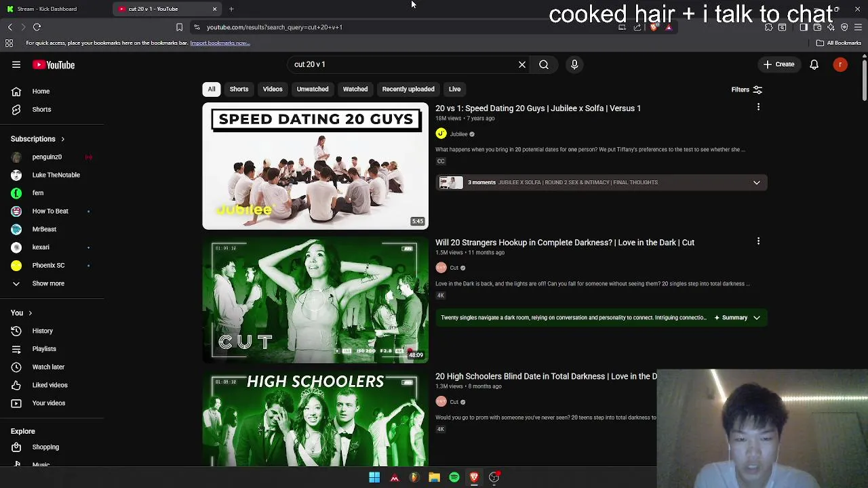Open the Cut channel under the Strangers video

(454, 268)
